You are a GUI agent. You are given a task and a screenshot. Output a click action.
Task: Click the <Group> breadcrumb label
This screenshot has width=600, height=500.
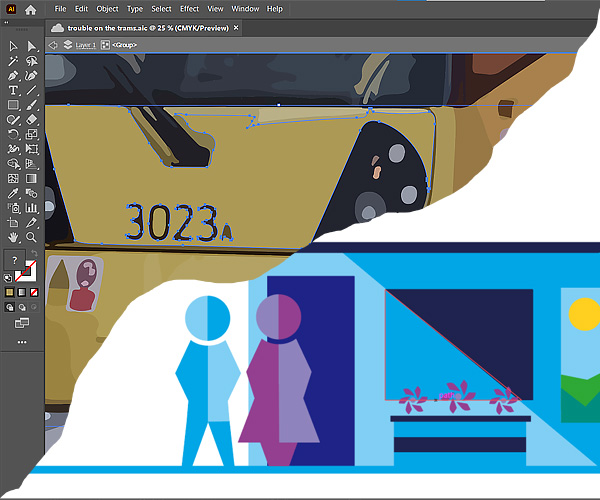[x=125, y=45]
